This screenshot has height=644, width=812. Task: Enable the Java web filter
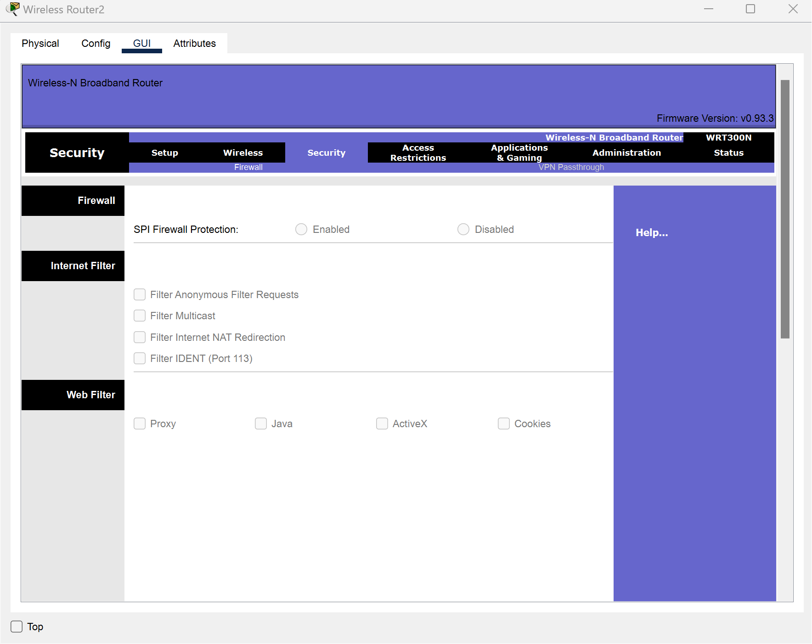click(261, 424)
